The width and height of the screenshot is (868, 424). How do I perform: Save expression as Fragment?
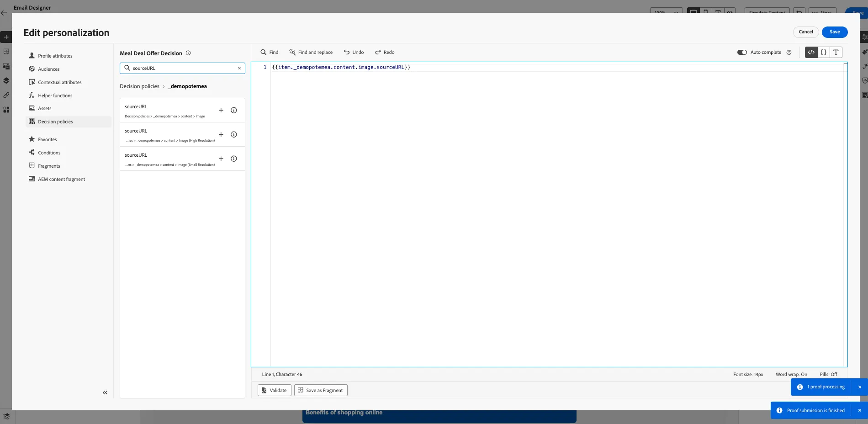tap(321, 390)
